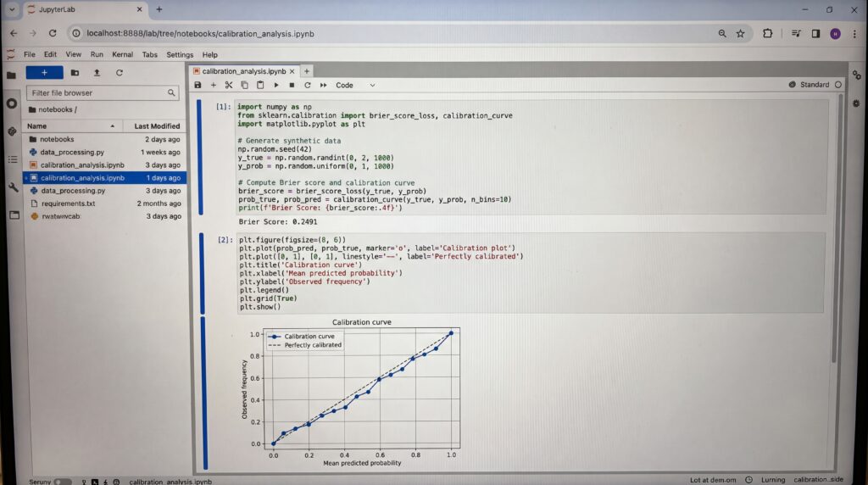Select calibration_analysis.ipynb modified 3 days ago
Image resolution: width=868 pixels, height=485 pixels.
104,165
